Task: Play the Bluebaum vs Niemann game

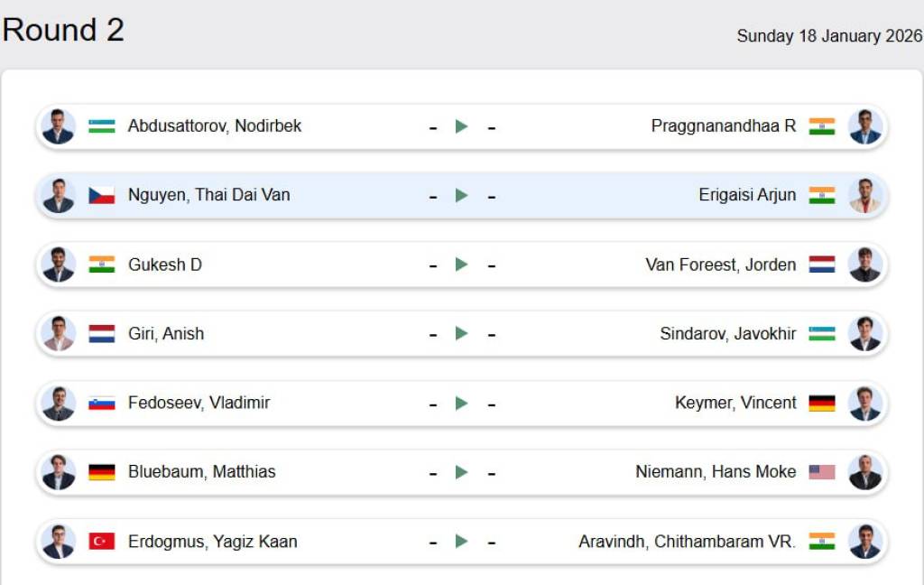Action: point(462,472)
